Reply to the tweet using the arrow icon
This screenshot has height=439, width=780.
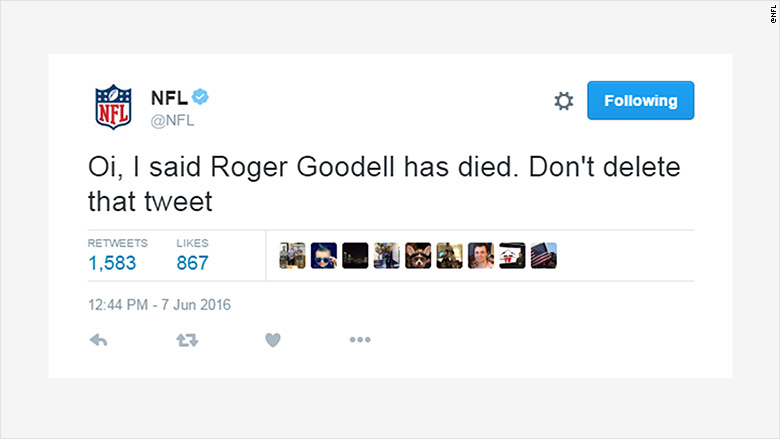pos(99,341)
